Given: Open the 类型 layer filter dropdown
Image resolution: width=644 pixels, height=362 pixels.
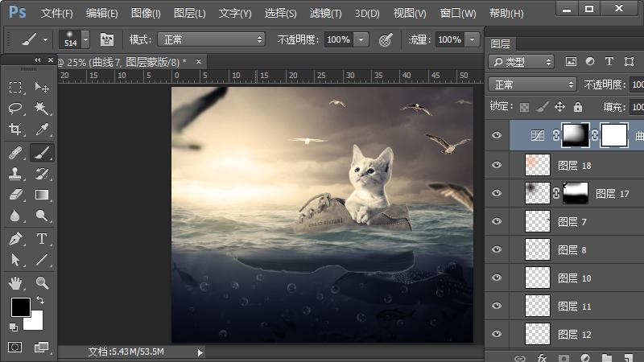Looking at the screenshot, I should coord(521,62).
